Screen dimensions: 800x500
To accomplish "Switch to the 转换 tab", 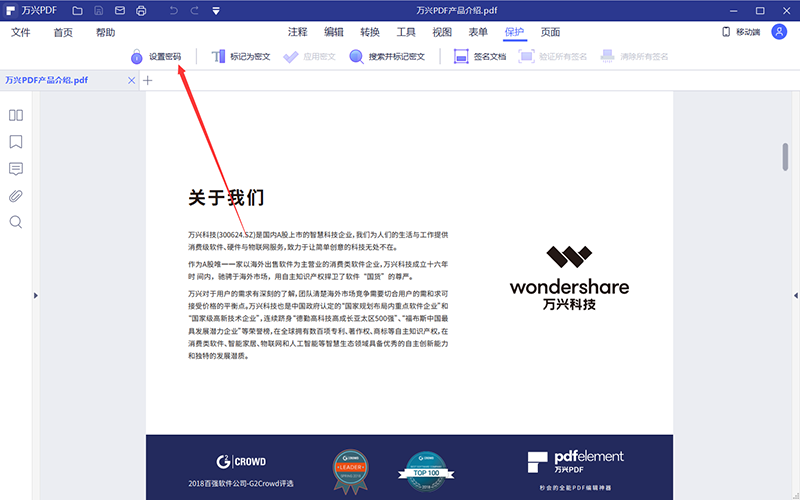I will pos(370,32).
